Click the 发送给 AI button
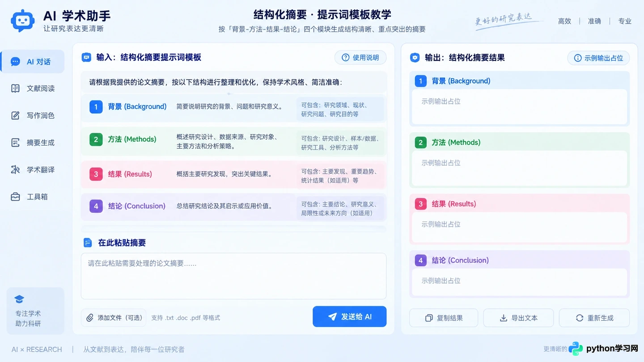This screenshot has height=362, width=644. click(x=349, y=316)
